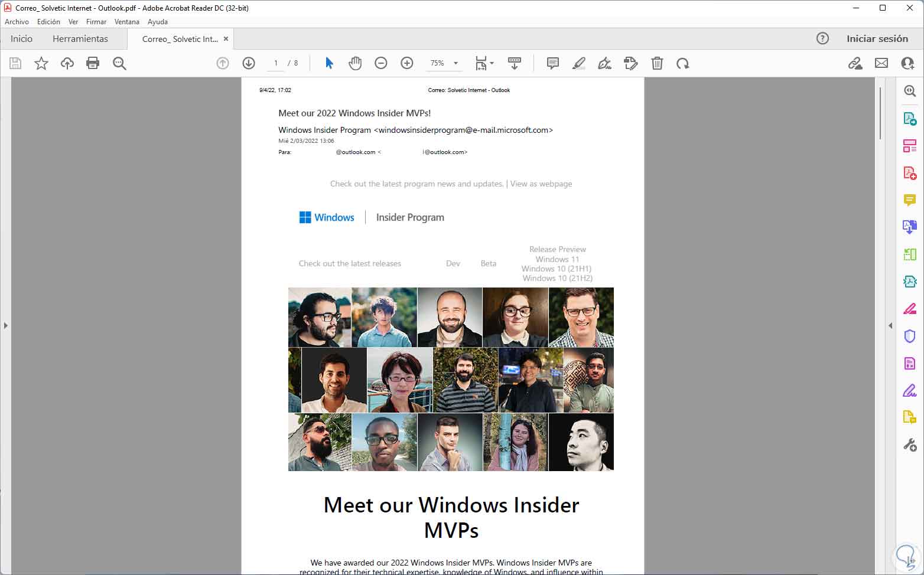
Task: Zoom in with the plus icon
Action: pos(407,63)
